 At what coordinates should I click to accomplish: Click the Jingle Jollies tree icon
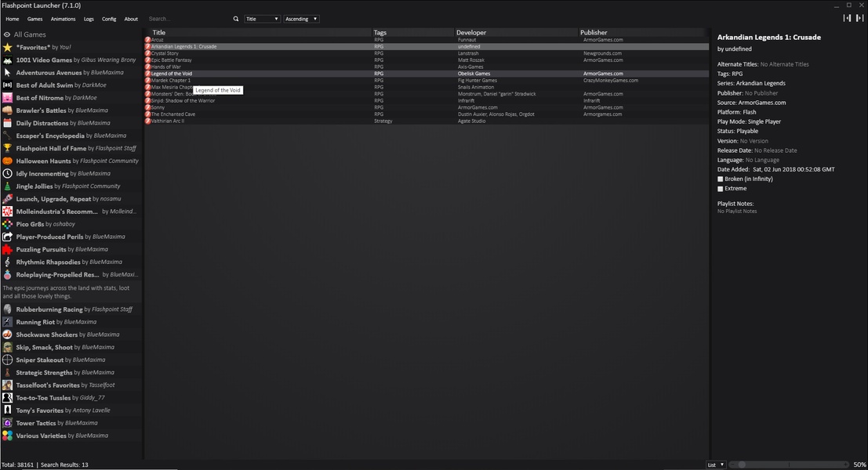pyautogui.click(x=7, y=186)
